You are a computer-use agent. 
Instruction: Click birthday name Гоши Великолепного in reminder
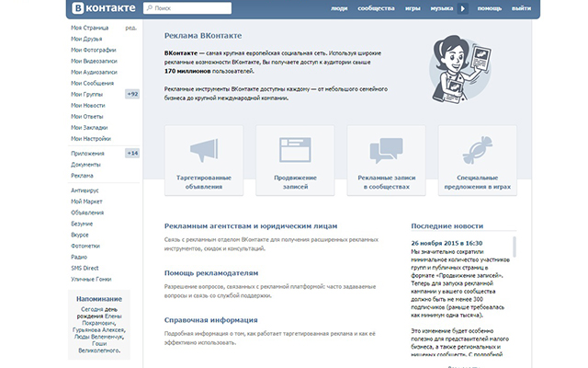click(99, 347)
